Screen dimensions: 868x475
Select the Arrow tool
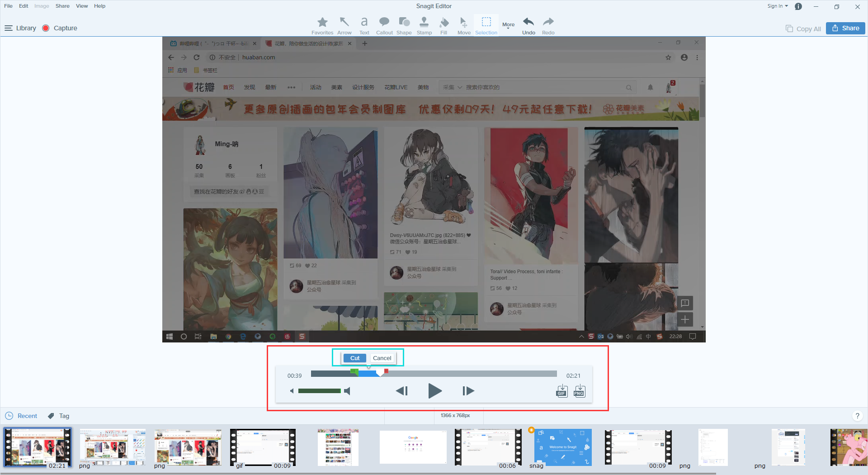(344, 25)
